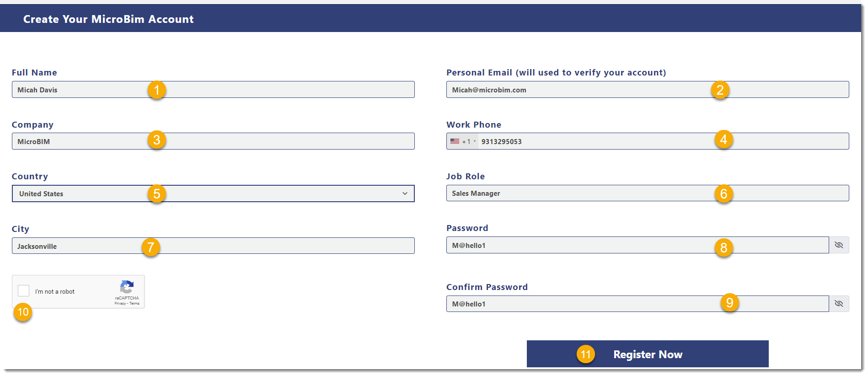Focus the Confirm Password input field
Viewport: 868px width, 376px height.
tap(638, 304)
